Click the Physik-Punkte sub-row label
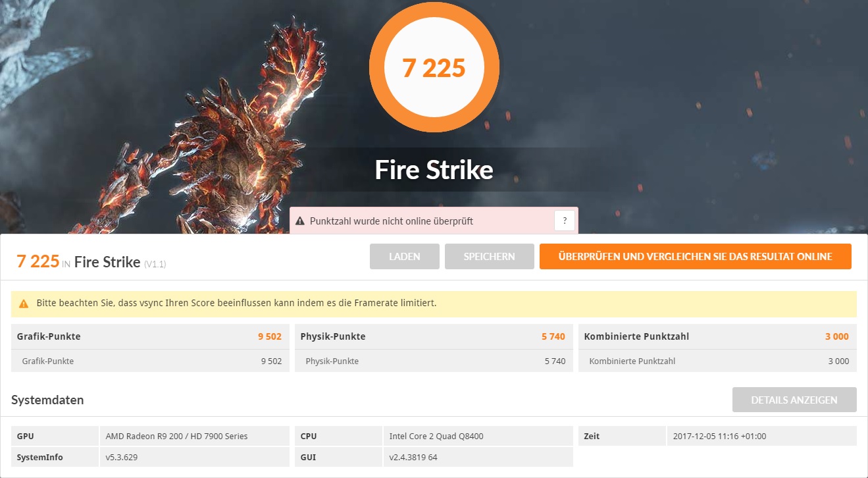The width and height of the screenshot is (868, 478). pos(332,361)
